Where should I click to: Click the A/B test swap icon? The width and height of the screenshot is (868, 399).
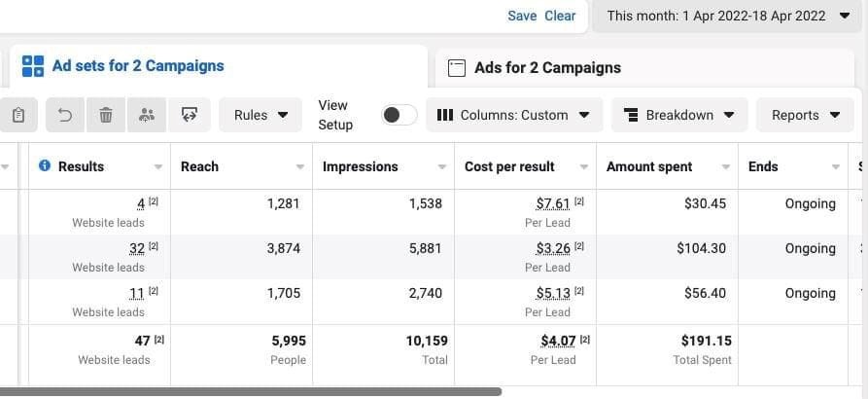point(190,115)
